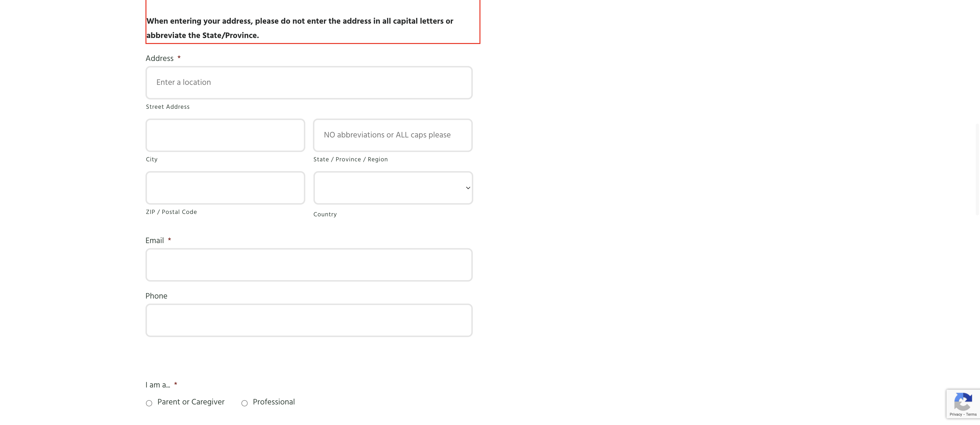Select the Parent or Caregiver radio button
Screen dimensions: 980x425
pyautogui.click(x=149, y=403)
